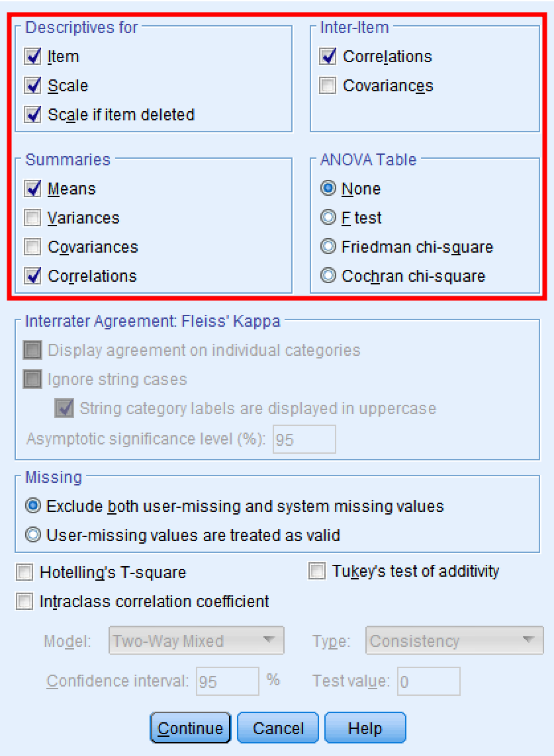Screen dimensions: 554x756
Task: Uncheck the Item descriptives checkbox
Action: 34,56
